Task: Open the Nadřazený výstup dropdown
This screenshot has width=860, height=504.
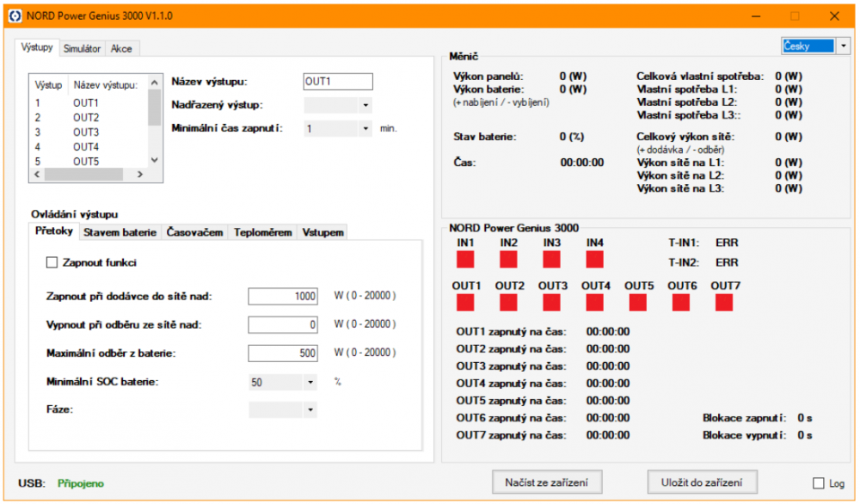Action: click(x=366, y=104)
